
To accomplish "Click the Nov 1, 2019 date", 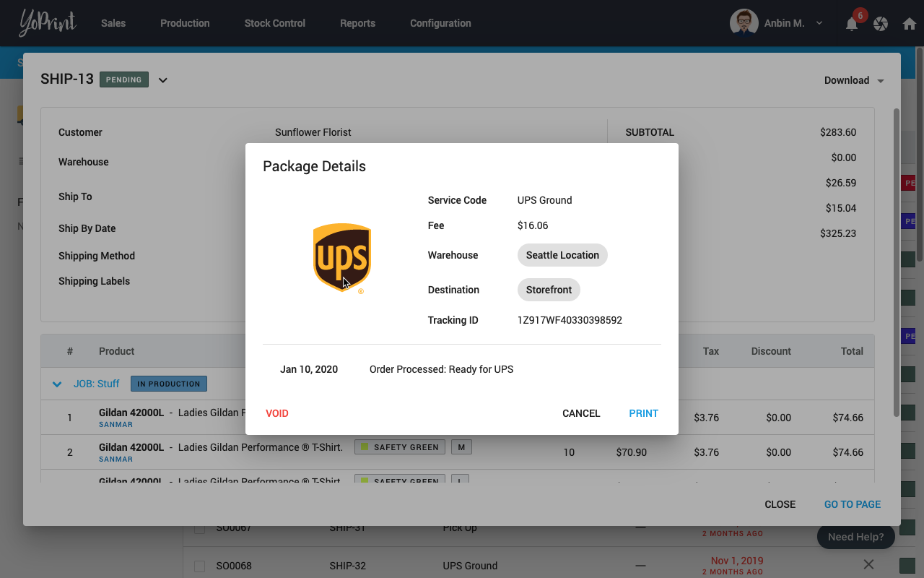I will (737, 561).
